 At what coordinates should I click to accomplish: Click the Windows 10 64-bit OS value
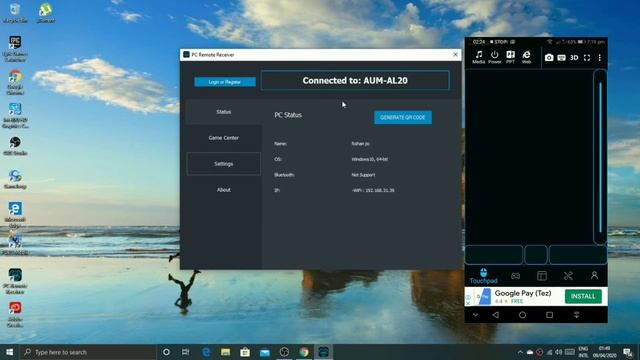370,159
